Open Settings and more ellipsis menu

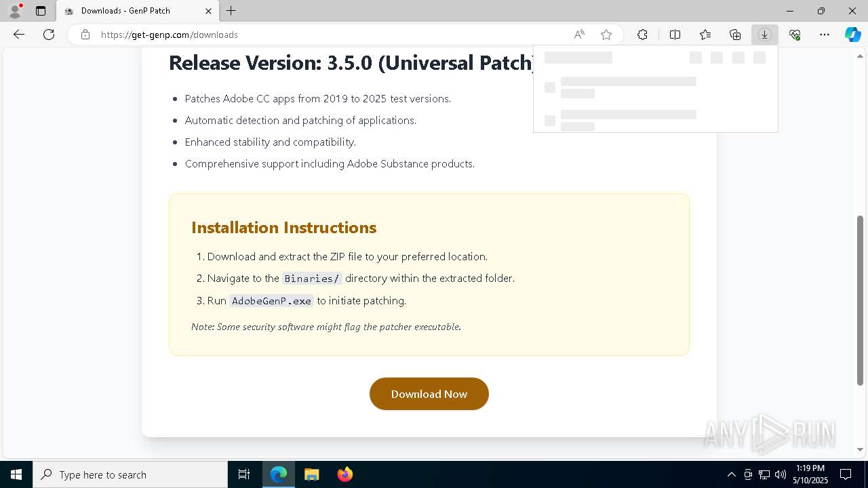825,35
